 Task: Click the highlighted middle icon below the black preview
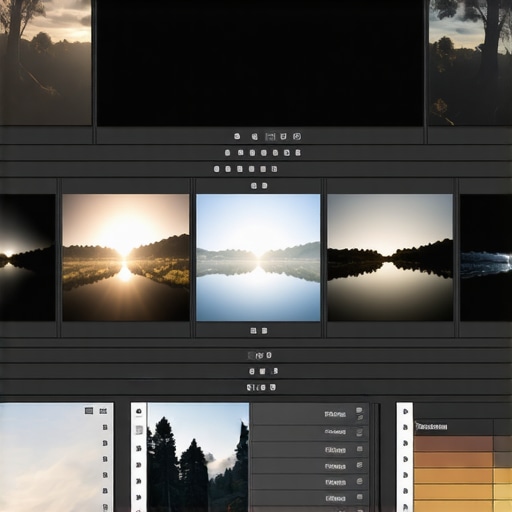(270, 136)
